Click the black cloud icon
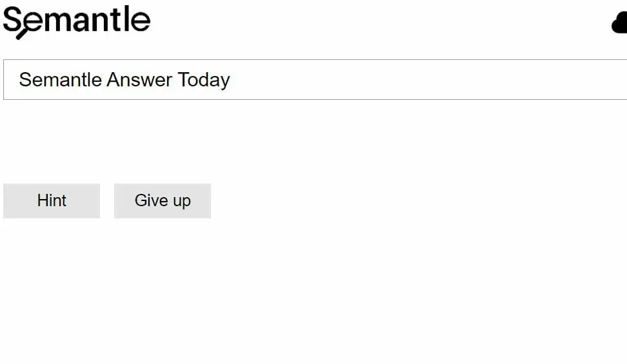This screenshot has width=627, height=364. pyautogui.click(x=619, y=23)
